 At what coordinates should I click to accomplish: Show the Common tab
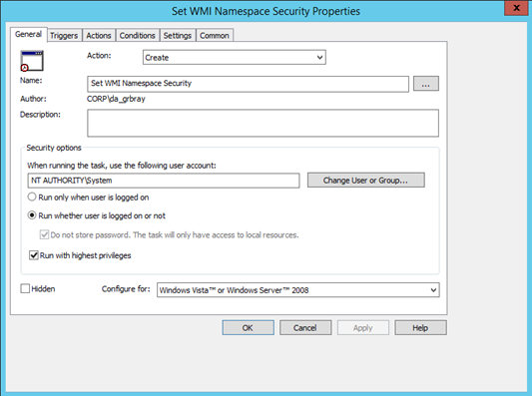215,35
